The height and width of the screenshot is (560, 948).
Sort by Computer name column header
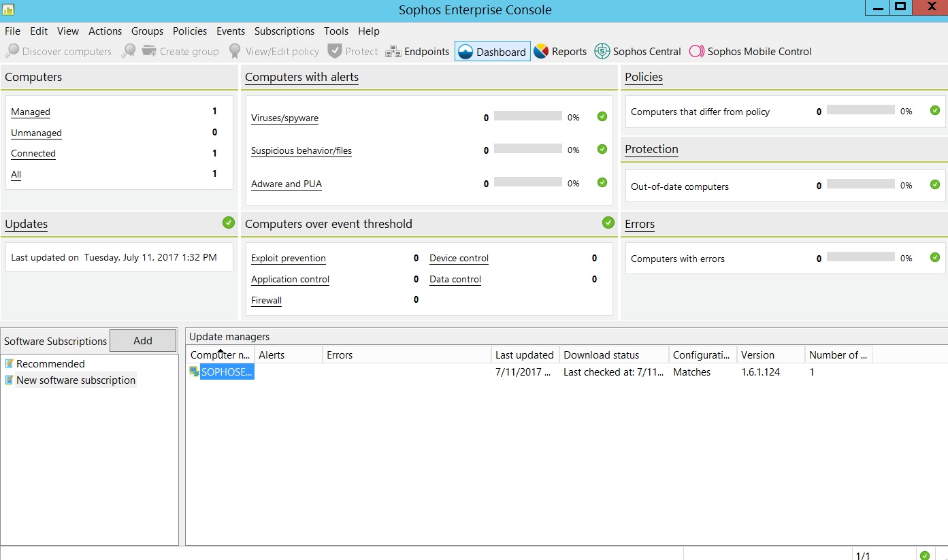[220, 355]
